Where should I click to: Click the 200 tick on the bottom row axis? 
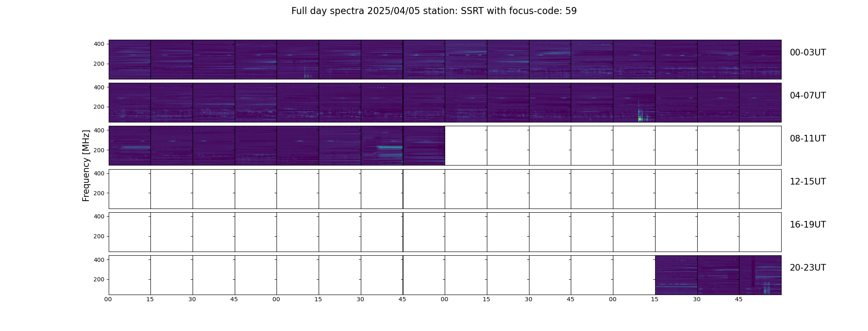99,280
